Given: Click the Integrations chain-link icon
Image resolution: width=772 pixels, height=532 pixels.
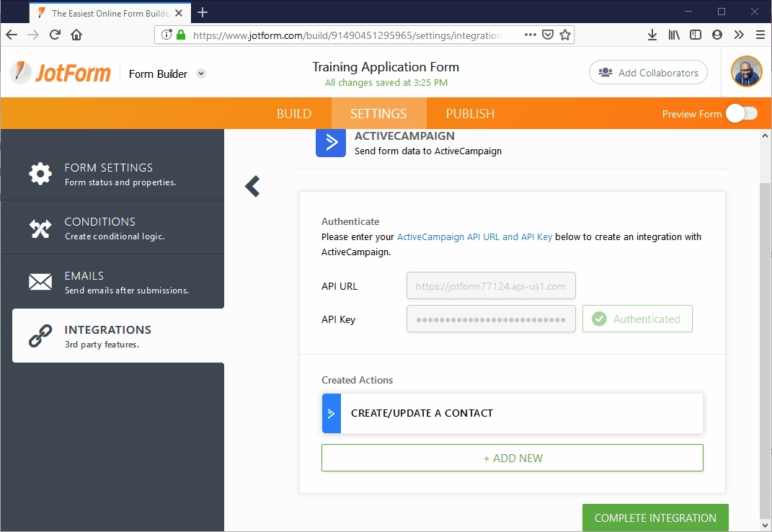Looking at the screenshot, I should click(x=40, y=336).
